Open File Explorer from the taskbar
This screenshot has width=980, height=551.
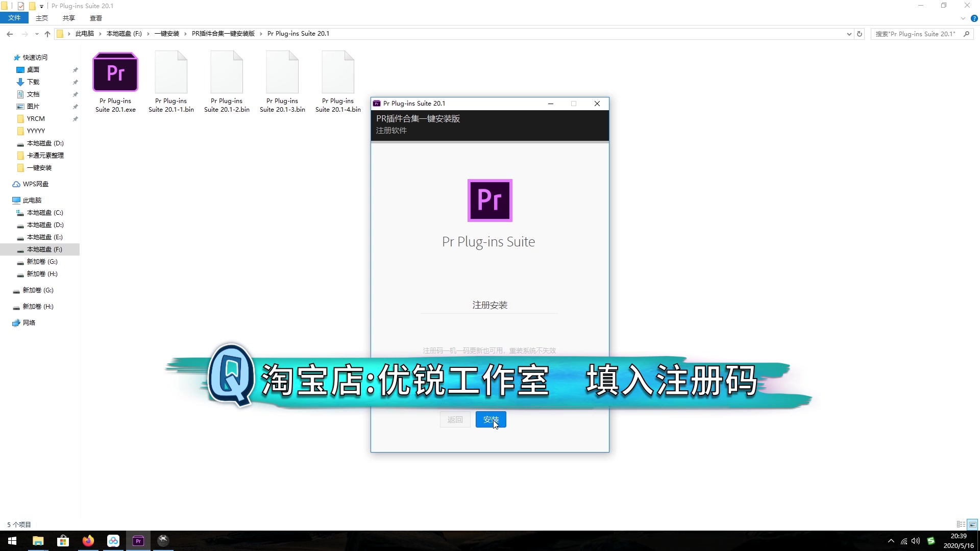point(38,541)
